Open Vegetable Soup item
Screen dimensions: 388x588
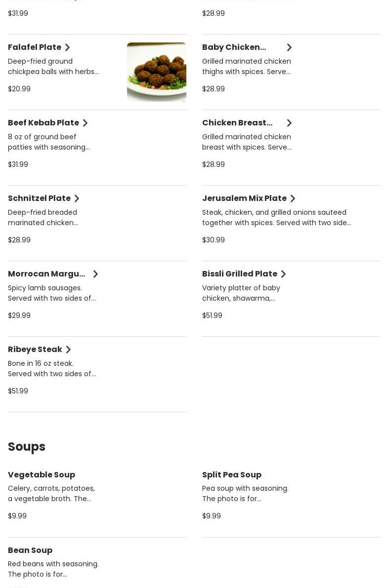point(42,474)
